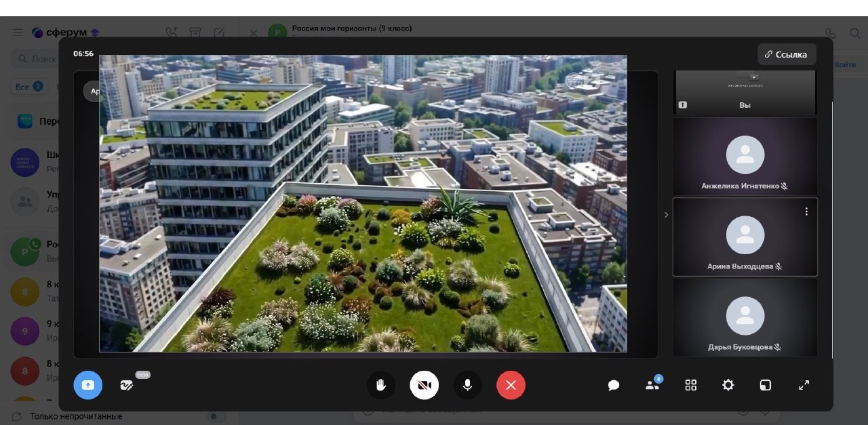Viewport: 868px width, 425px height.
Task: Click your own video tile labeled Вы
Action: [745, 92]
